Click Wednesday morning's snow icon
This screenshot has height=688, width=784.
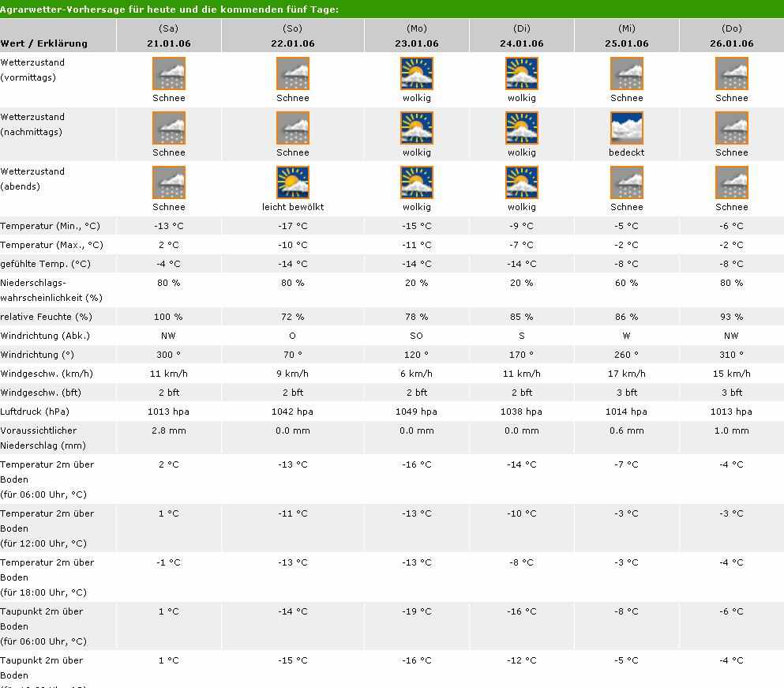626,74
